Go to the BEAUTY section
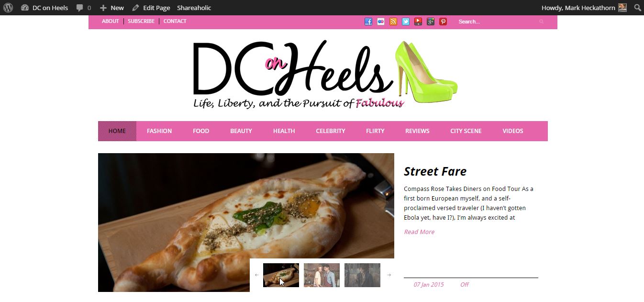 [241, 131]
